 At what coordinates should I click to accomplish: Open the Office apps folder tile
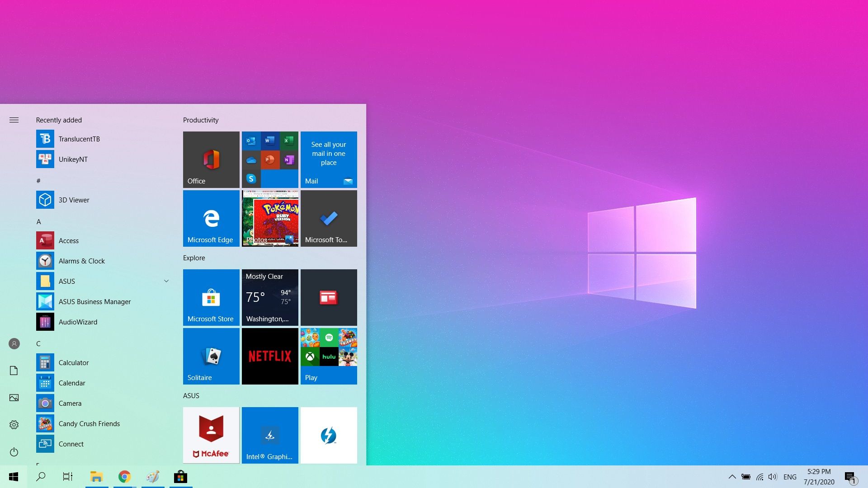click(270, 160)
